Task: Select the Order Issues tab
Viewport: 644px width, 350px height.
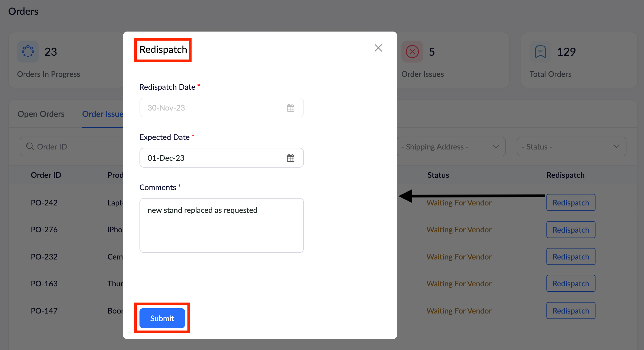Action: point(103,114)
